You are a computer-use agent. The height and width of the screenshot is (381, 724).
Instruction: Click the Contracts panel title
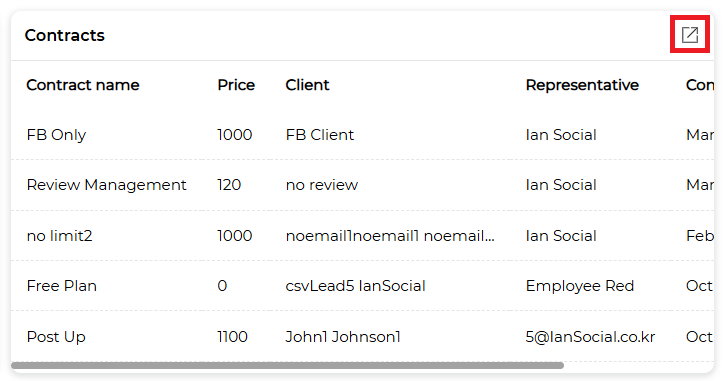tap(65, 35)
